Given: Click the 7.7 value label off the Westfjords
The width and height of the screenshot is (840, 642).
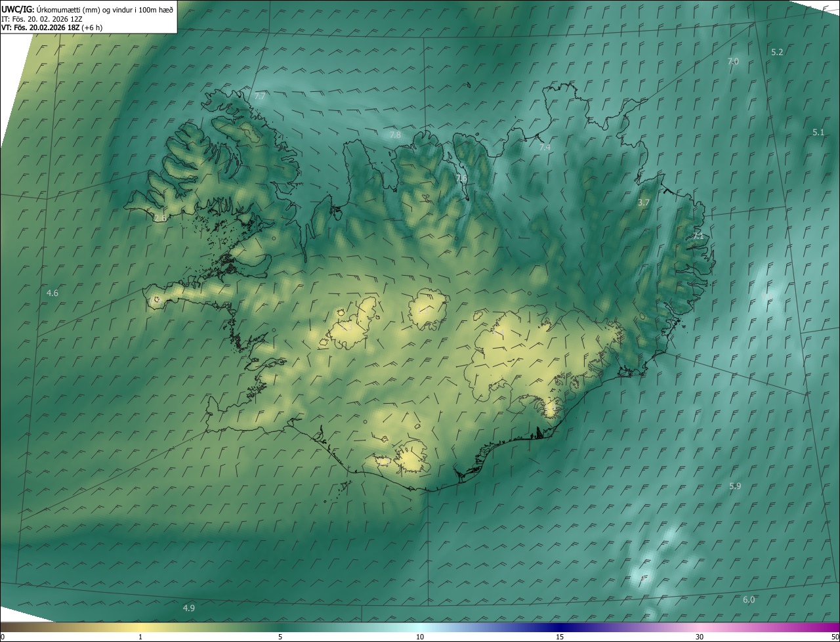Looking at the screenshot, I should point(260,96).
